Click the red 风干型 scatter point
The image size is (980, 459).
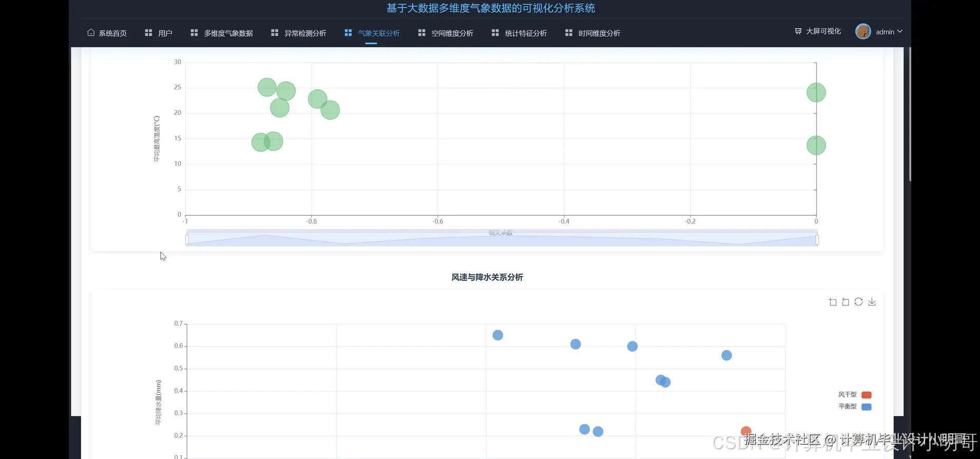point(746,431)
